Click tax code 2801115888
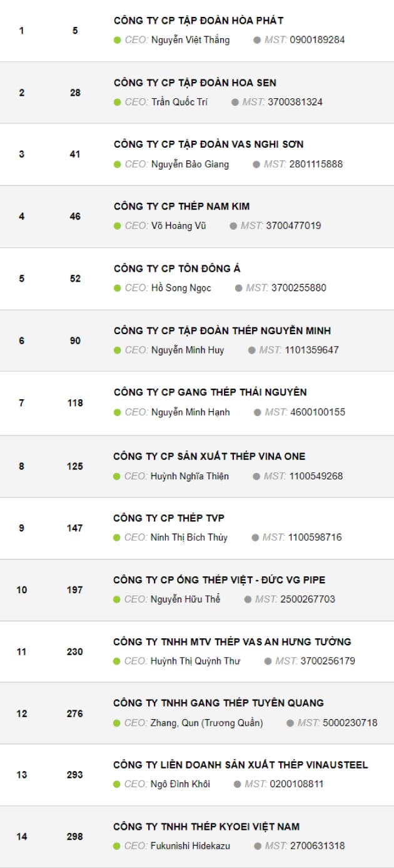Image resolution: width=394 pixels, height=868 pixels. [x=316, y=164]
